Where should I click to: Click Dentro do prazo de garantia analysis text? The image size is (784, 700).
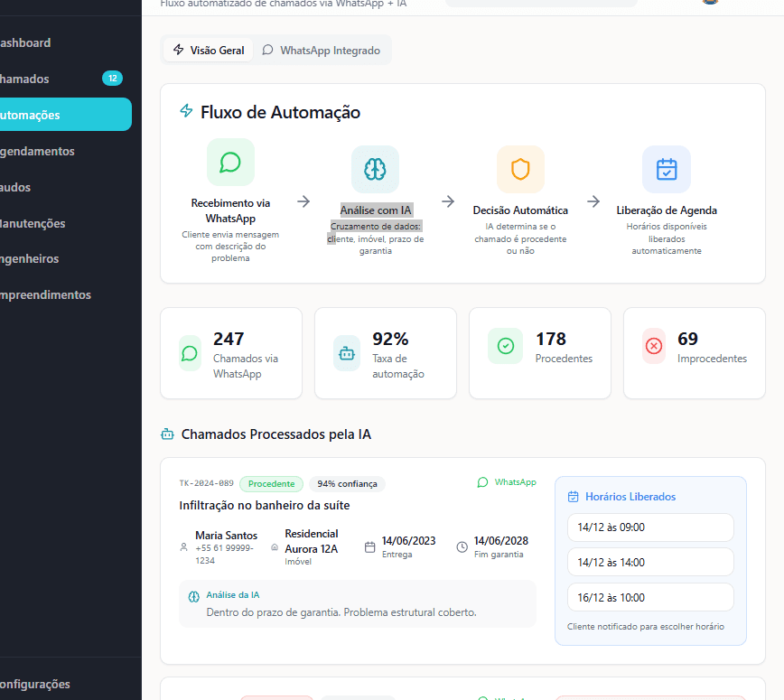pos(341,612)
